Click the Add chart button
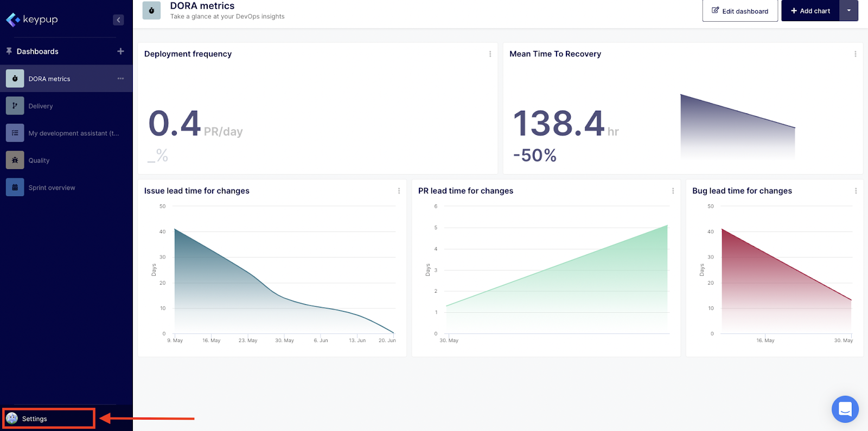 810,11
